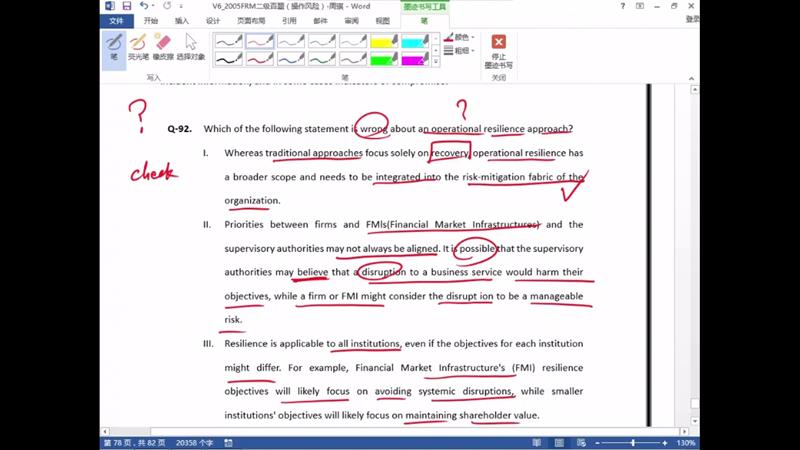800x450 pixels.
Task: Click Stop Inking (停止墨迹书写) button
Action: [498, 51]
